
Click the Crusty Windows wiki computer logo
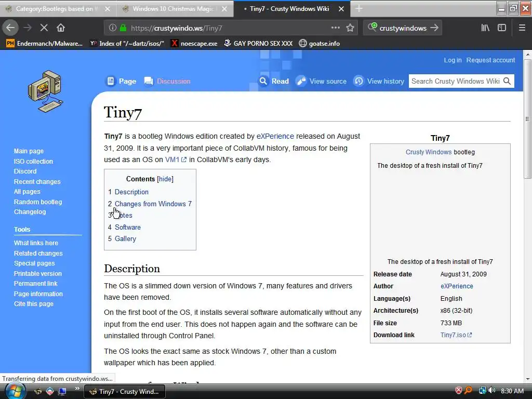(x=46, y=91)
